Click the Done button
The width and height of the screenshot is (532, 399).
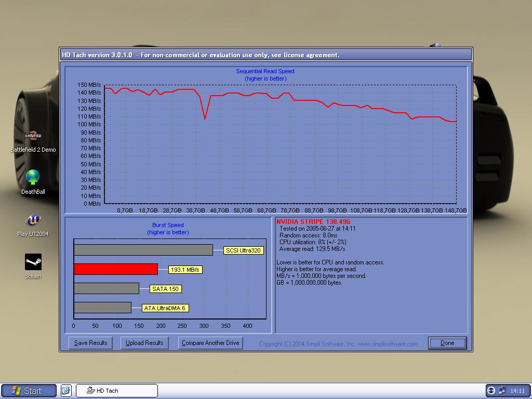coord(447,343)
